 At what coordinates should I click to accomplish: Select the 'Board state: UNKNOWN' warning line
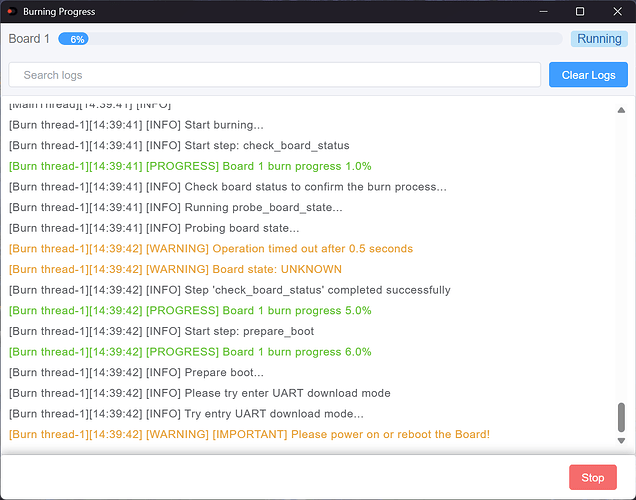point(175,269)
